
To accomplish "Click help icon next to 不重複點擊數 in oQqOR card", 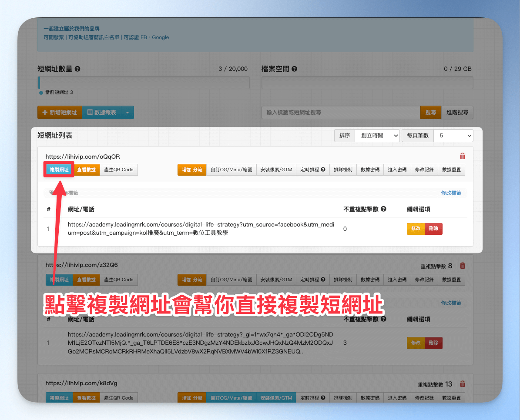I will coord(383,209).
